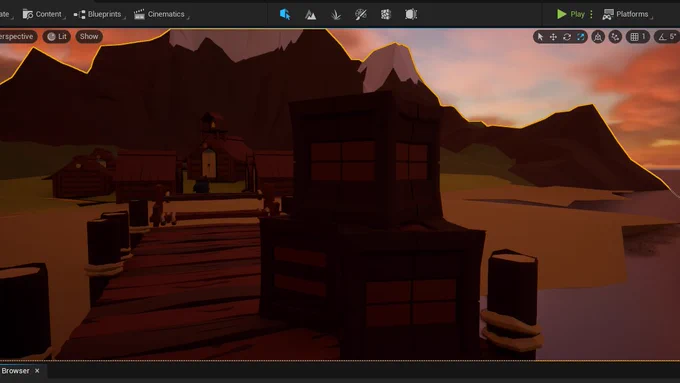Open the Lit view mode menu
This screenshot has height=383, width=680.
tap(57, 36)
